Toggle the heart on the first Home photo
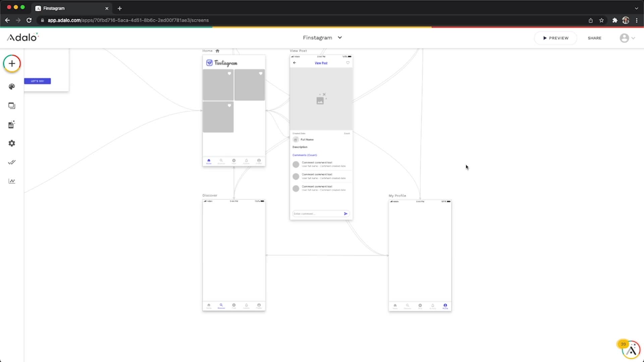Screen dimensions: 644x362 point(229,73)
